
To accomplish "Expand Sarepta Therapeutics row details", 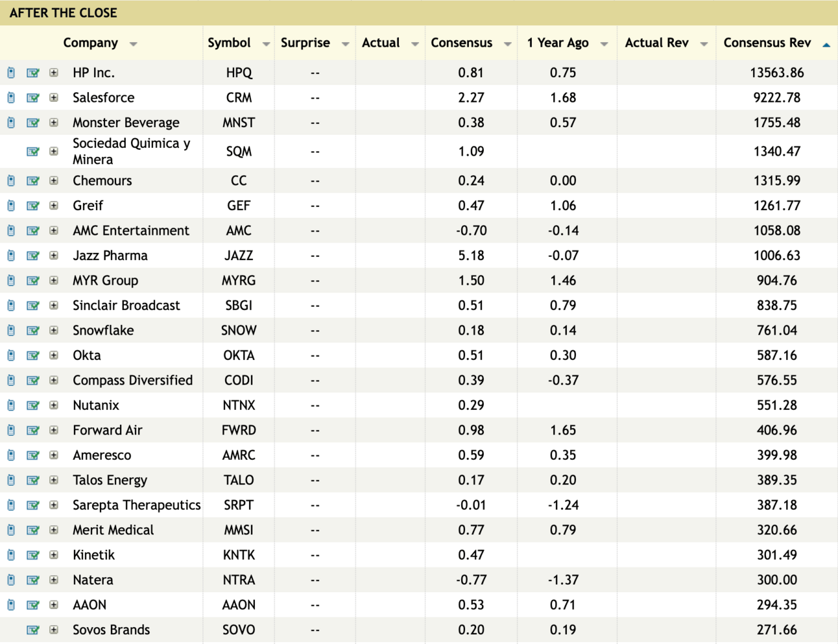I will [x=54, y=505].
